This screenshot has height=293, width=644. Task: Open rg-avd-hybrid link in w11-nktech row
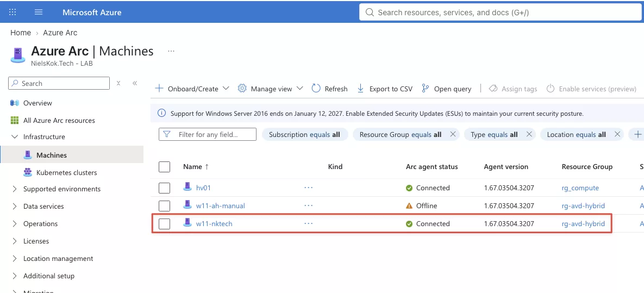[583, 224]
